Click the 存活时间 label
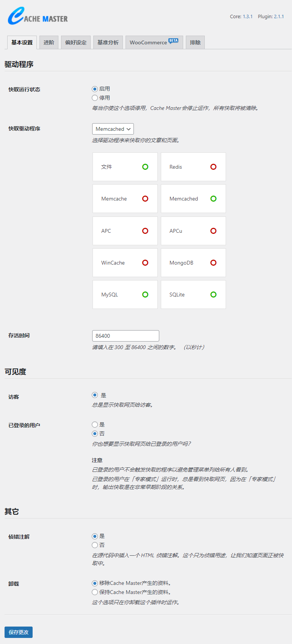 (19, 335)
